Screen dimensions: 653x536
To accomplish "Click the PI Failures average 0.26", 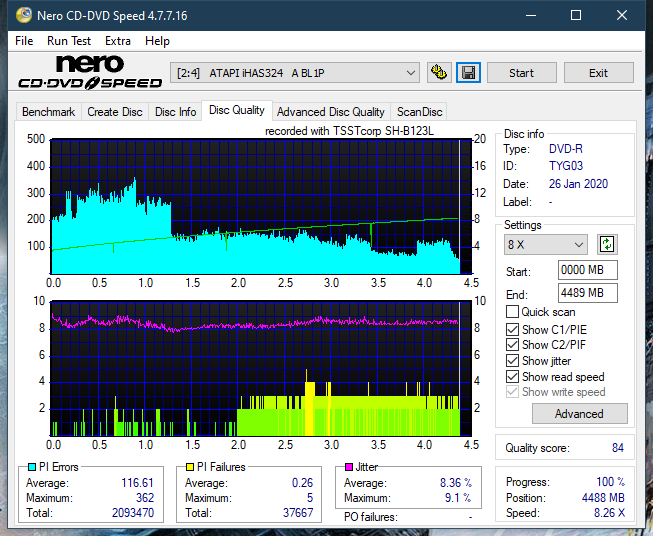I will 302,483.
